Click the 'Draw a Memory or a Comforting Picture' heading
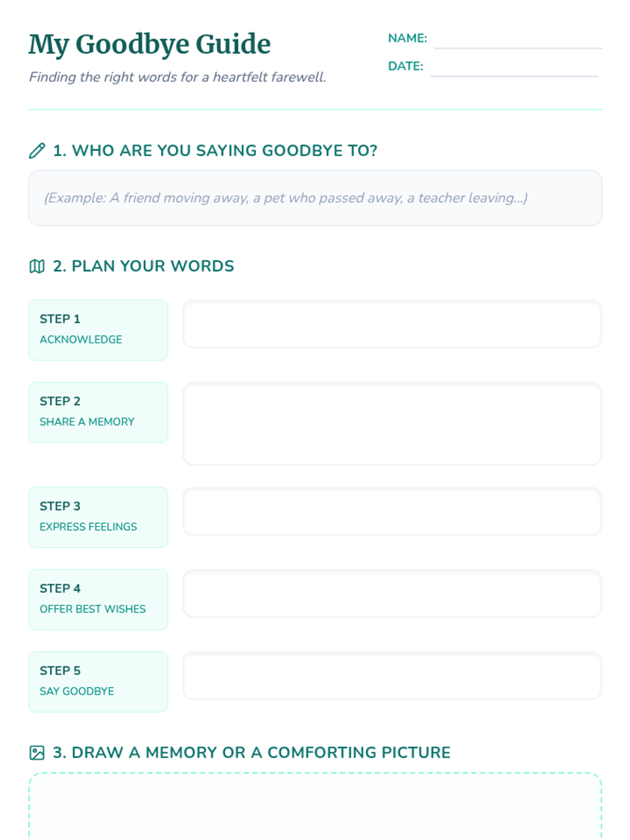This screenshot has height=840, width=630. click(251, 753)
